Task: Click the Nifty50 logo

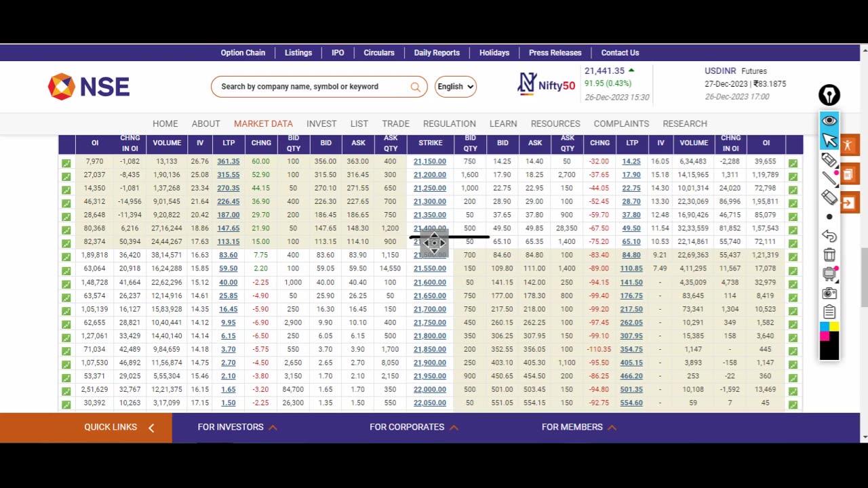Action: pos(546,84)
